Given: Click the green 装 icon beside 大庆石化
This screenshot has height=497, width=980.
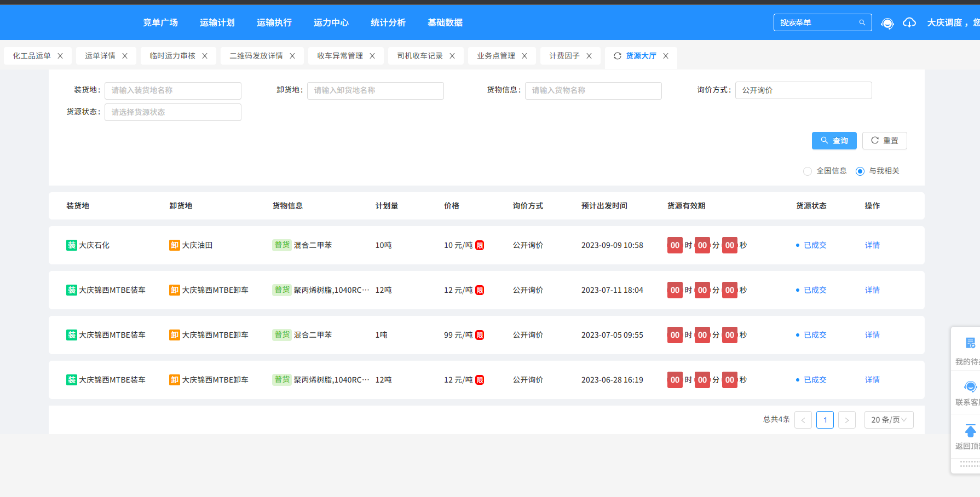Looking at the screenshot, I should pyautogui.click(x=72, y=245).
